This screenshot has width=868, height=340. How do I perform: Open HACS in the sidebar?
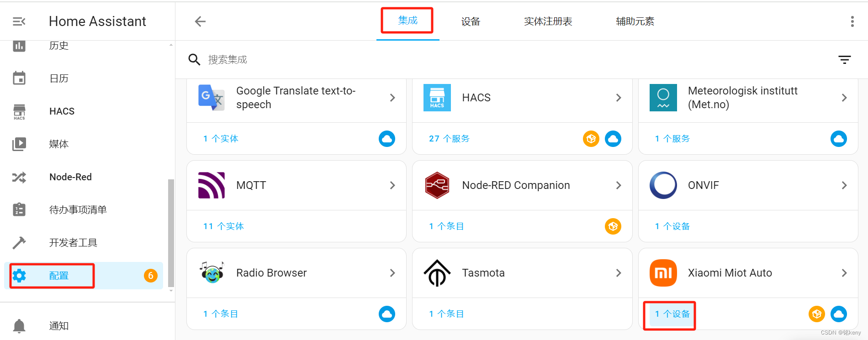pos(84,111)
